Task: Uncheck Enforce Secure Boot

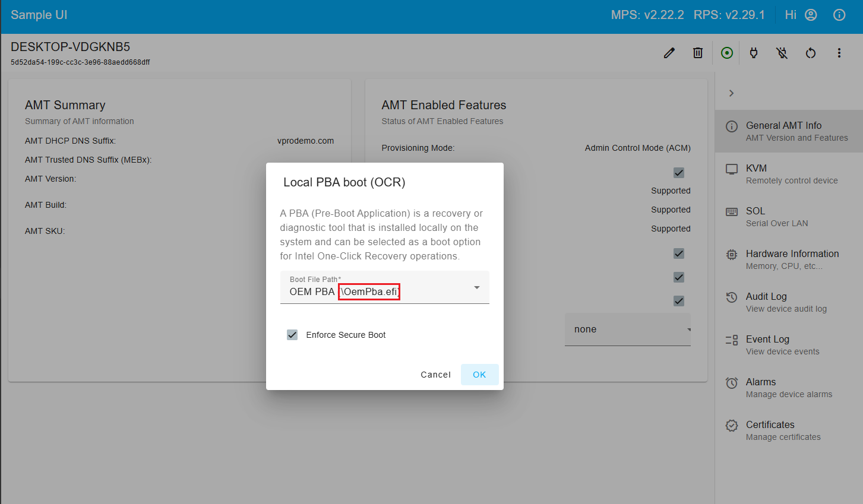Action: click(292, 334)
